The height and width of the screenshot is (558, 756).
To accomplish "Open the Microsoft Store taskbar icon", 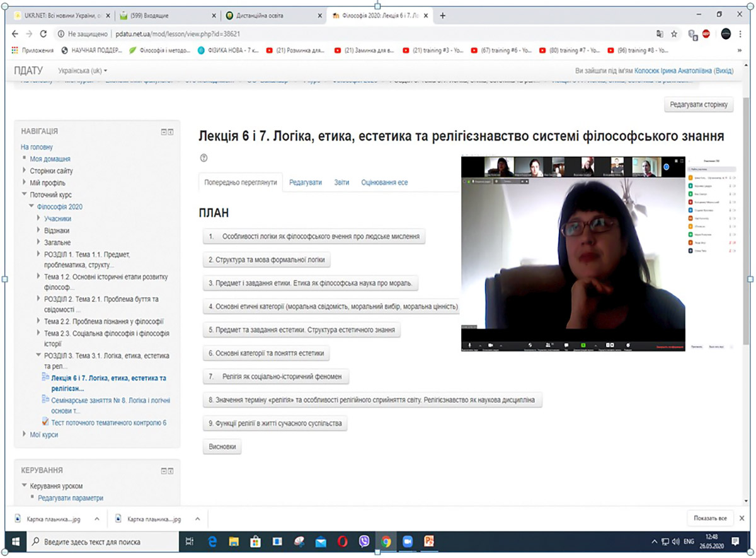I will click(x=255, y=541).
